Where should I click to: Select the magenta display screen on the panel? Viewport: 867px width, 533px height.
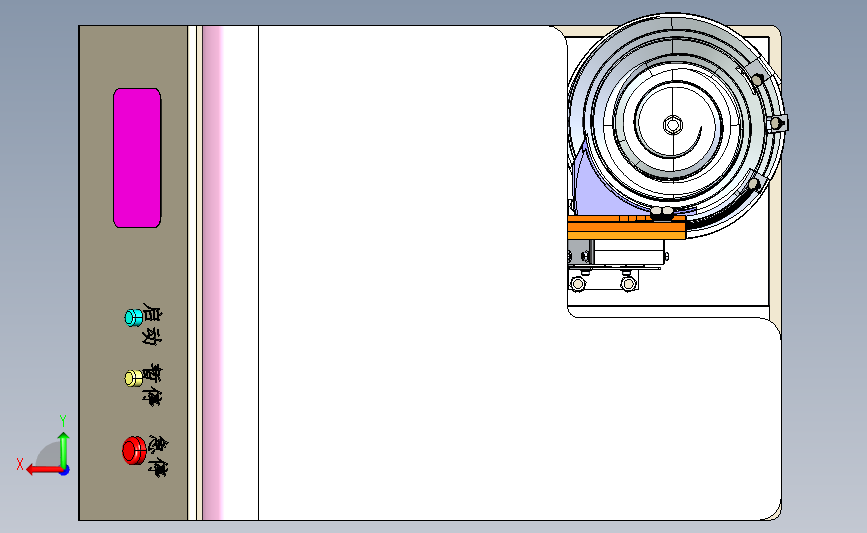(137, 158)
